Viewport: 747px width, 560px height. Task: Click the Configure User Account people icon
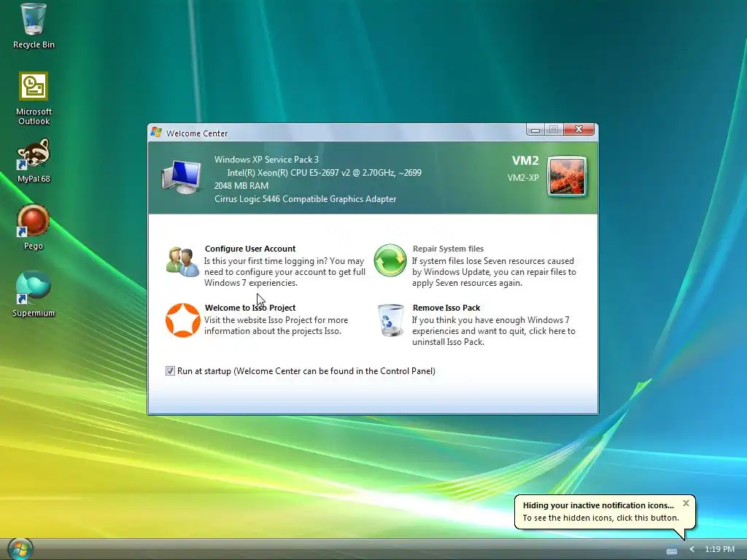point(182,262)
